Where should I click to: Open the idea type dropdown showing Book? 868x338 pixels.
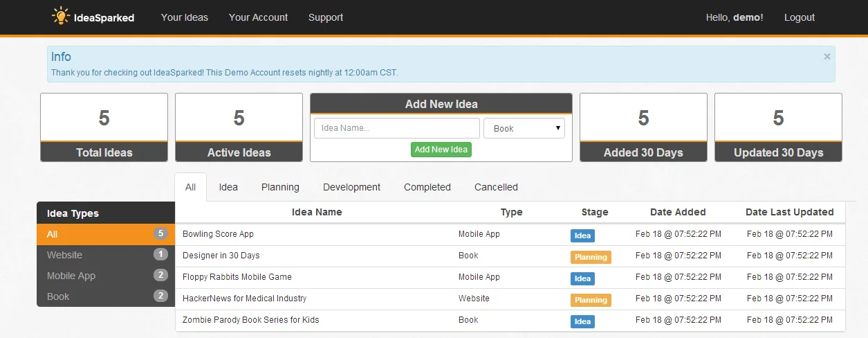tap(524, 128)
